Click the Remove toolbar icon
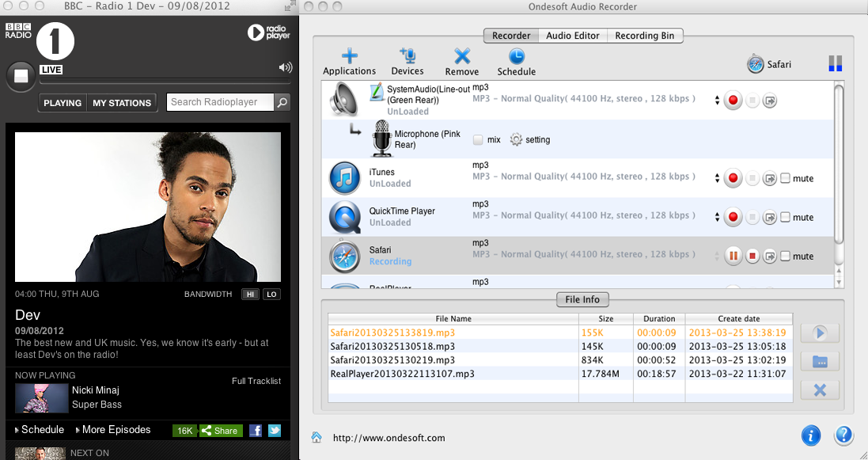 tap(461, 56)
